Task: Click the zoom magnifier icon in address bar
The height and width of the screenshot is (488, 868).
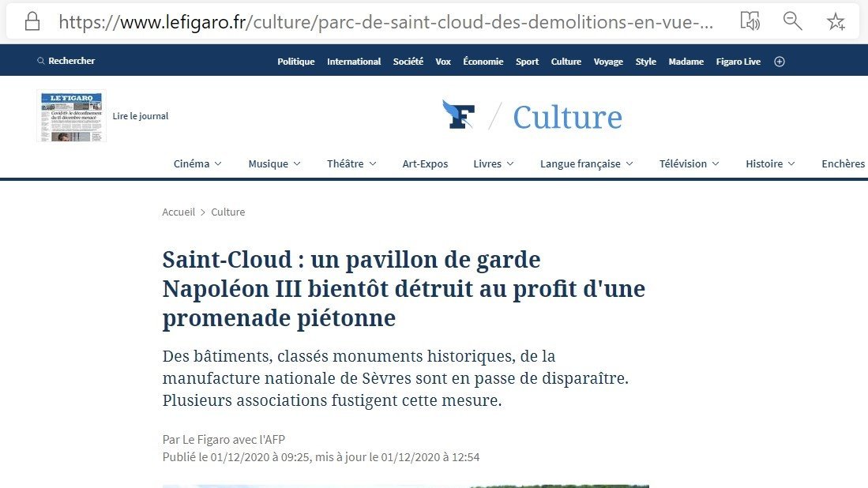Action: click(792, 21)
